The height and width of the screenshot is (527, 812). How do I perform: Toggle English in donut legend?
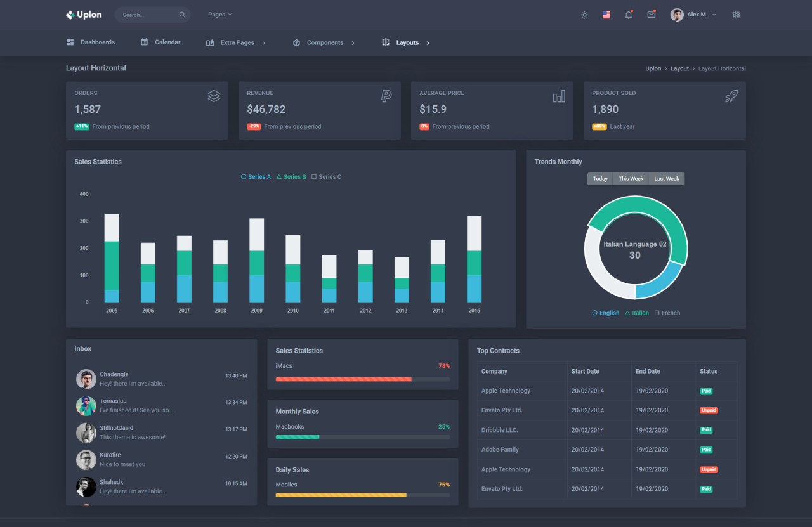(x=606, y=313)
